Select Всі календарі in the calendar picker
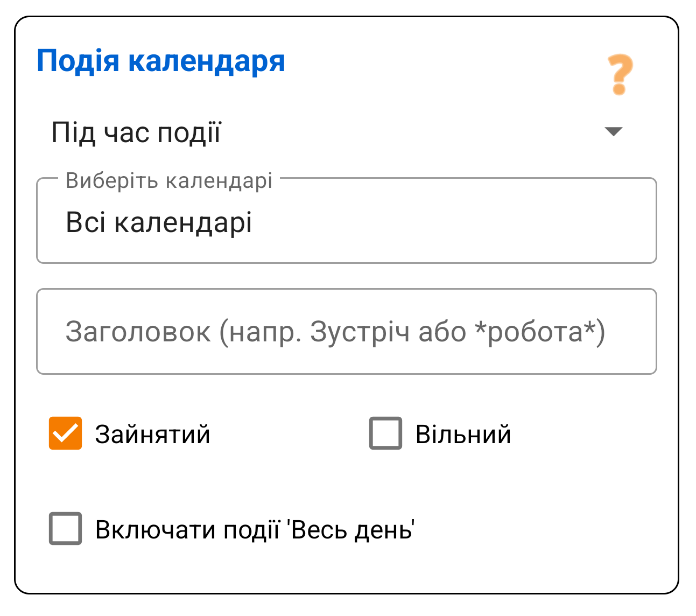The height and width of the screenshot is (616, 696). [159, 222]
